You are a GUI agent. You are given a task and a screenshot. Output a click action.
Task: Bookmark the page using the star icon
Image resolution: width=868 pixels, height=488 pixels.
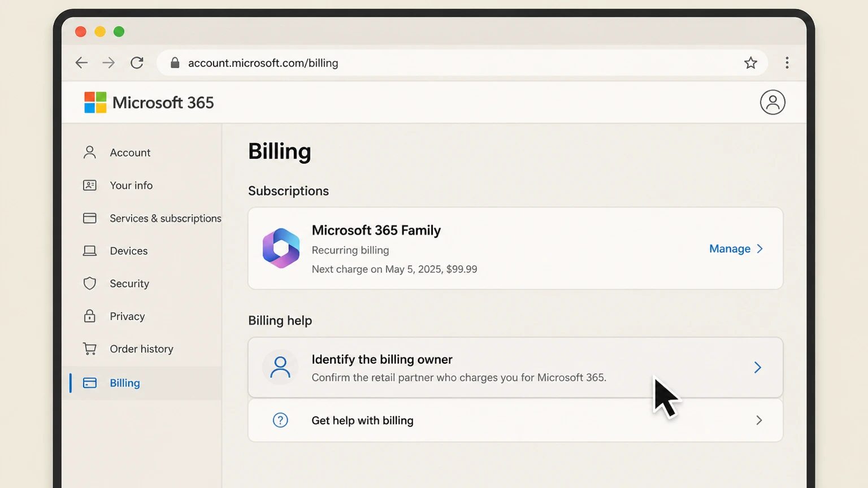750,63
